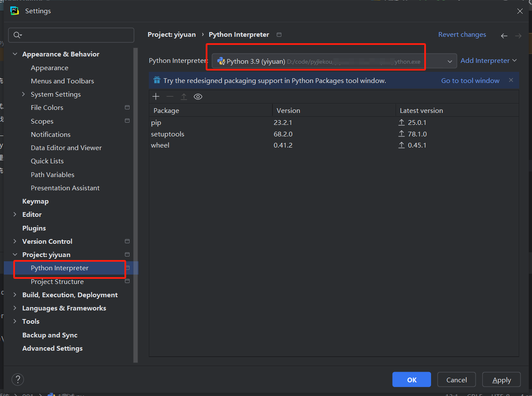Click the setuptools upgrade arrow icon
This screenshot has width=532, height=396.
pyautogui.click(x=402, y=134)
